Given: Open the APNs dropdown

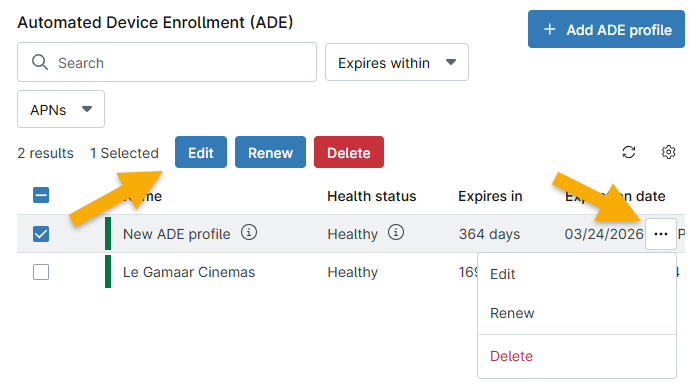Looking at the screenshot, I should [x=61, y=109].
